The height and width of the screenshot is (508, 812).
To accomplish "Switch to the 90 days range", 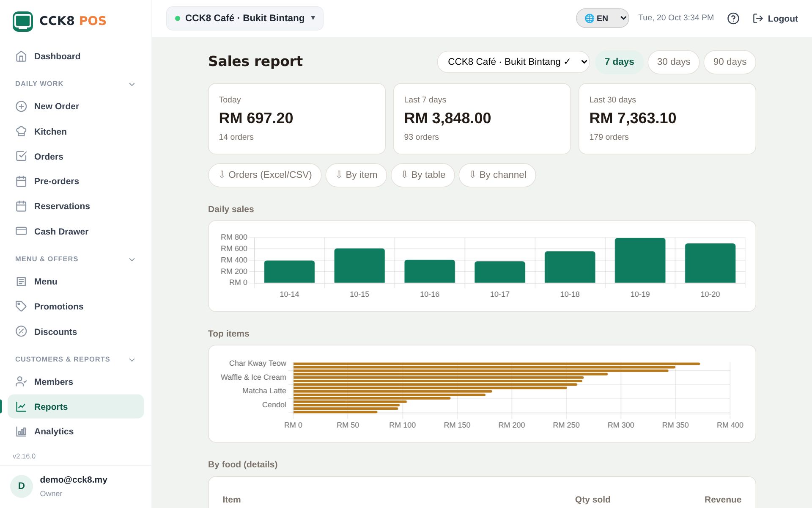I will coord(730,62).
